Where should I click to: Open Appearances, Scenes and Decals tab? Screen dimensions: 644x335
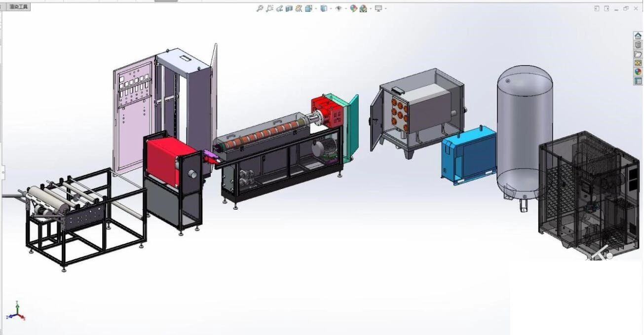[638, 72]
